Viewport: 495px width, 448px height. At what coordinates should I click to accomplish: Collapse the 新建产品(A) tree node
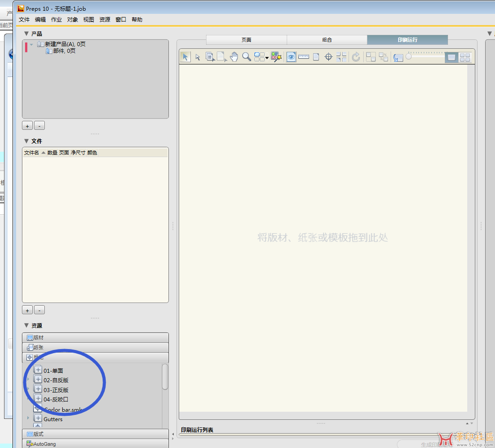coord(31,44)
